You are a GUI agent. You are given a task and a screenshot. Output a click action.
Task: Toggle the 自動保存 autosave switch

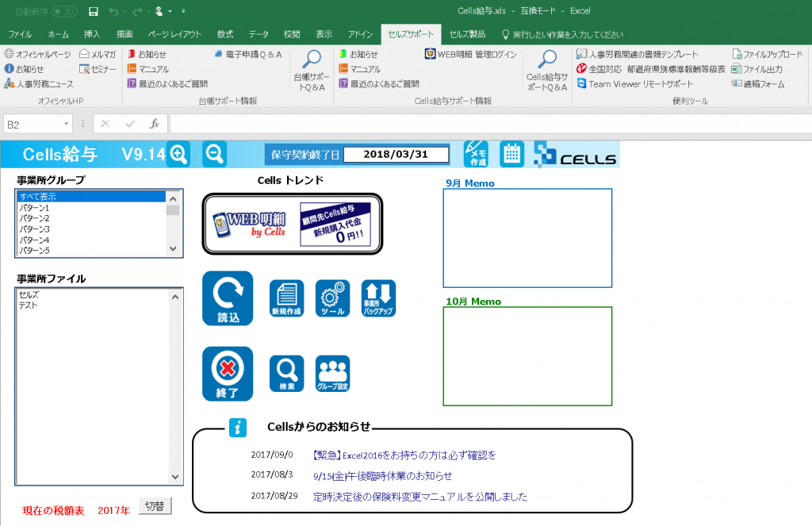pos(65,11)
